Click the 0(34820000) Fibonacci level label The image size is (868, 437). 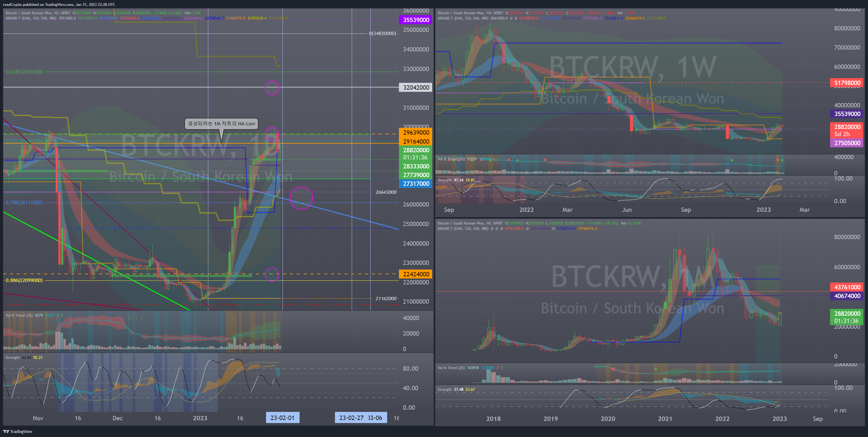tap(382, 33)
